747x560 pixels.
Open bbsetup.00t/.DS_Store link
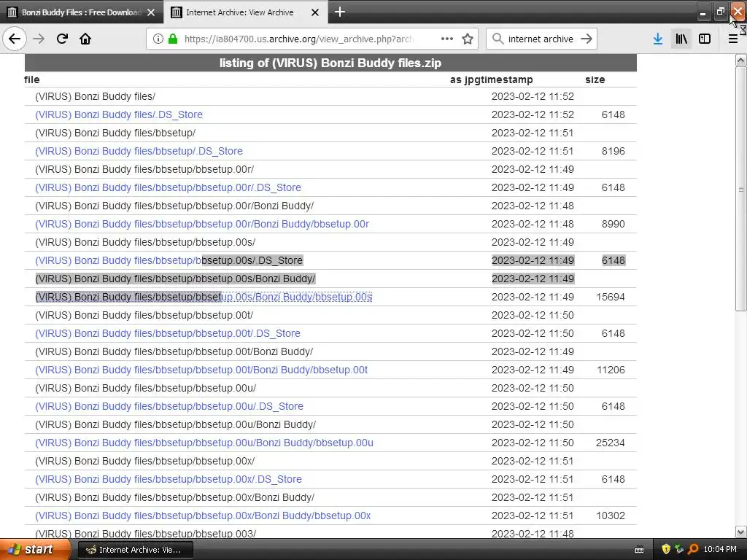[168, 333]
